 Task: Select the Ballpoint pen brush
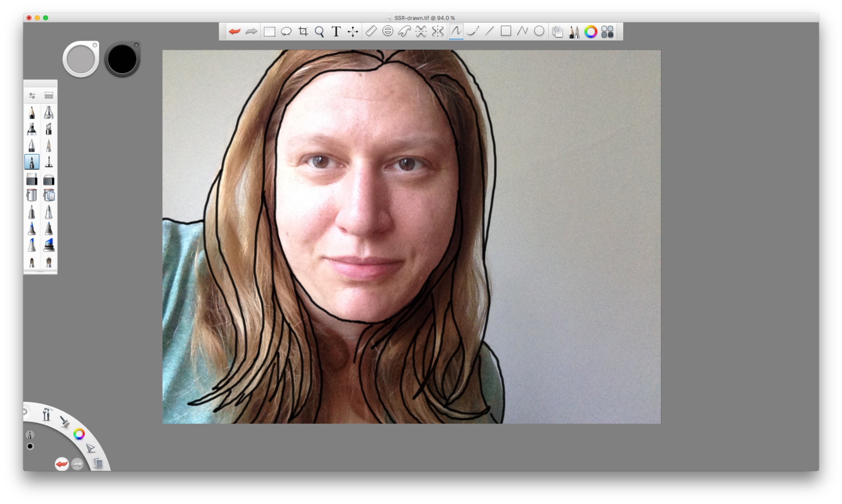pos(32,146)
